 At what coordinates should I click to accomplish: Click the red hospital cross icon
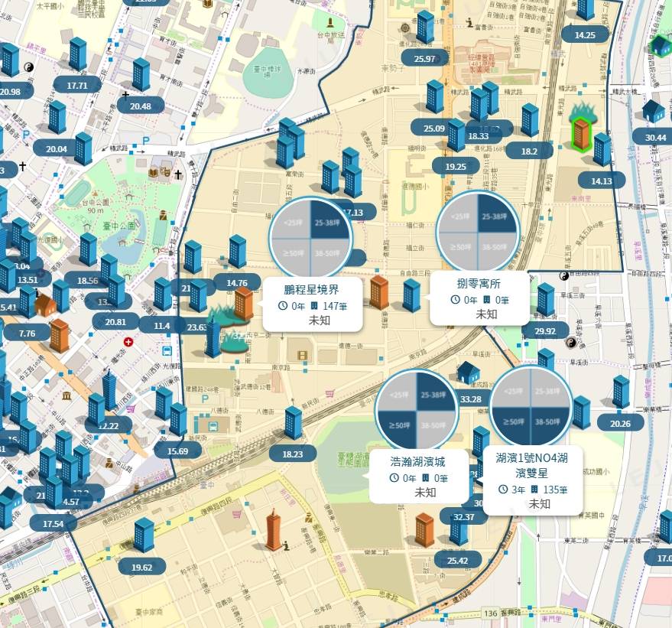128,342
